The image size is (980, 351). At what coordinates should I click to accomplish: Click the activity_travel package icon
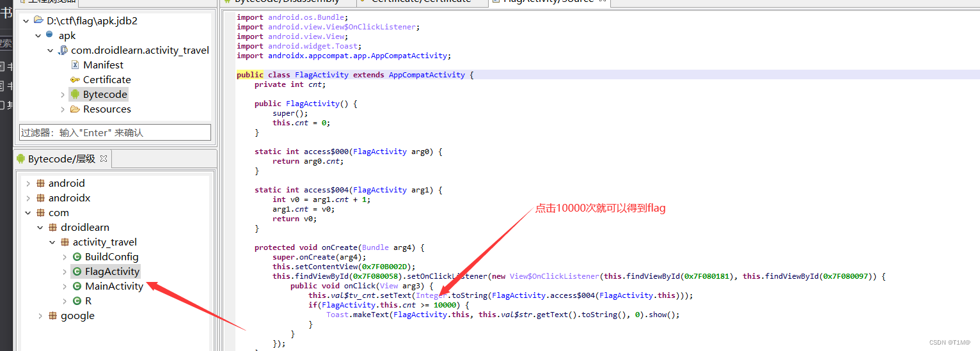pyautogui.click(x=65, y=242)
